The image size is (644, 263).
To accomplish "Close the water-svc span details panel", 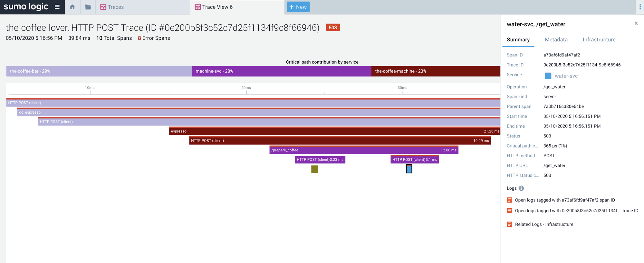I will pyautogui.click(x=636, y=23).
